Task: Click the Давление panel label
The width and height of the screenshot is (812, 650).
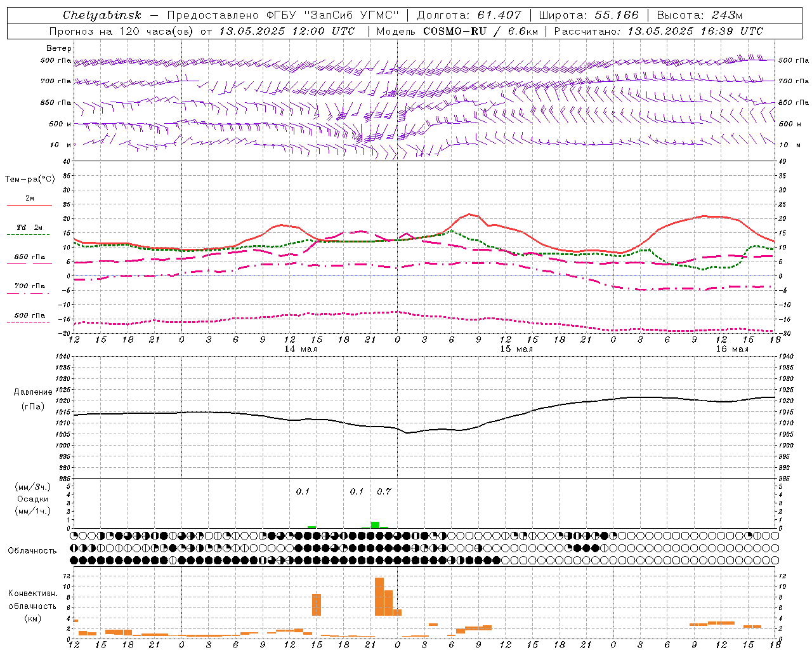Action: tap(33, 392)
